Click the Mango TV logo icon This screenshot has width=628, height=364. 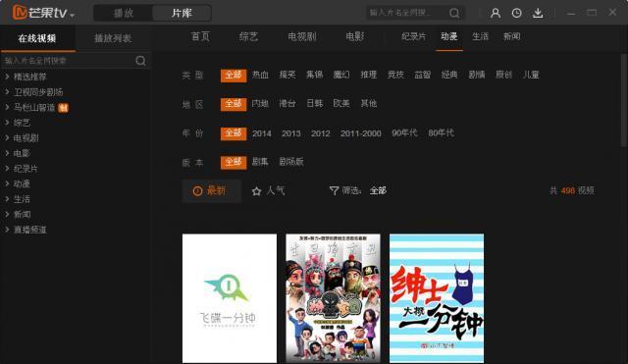coord(20,13)
